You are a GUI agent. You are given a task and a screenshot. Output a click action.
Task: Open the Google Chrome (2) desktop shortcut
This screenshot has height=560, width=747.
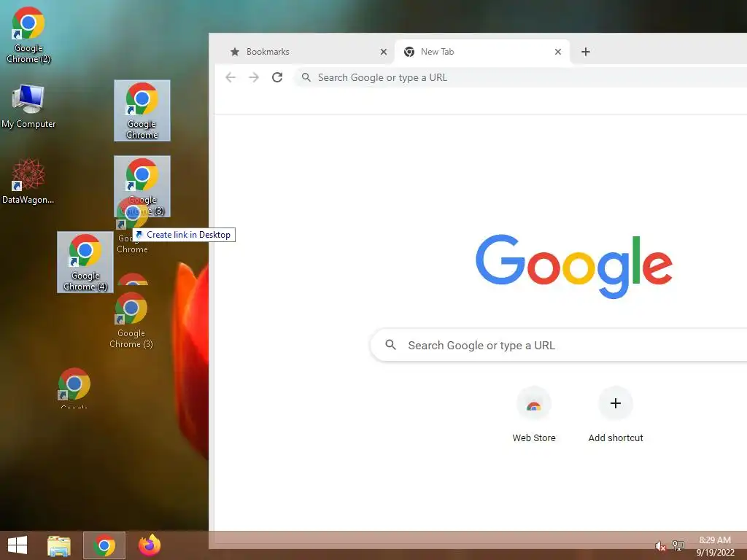coord(28,35)
